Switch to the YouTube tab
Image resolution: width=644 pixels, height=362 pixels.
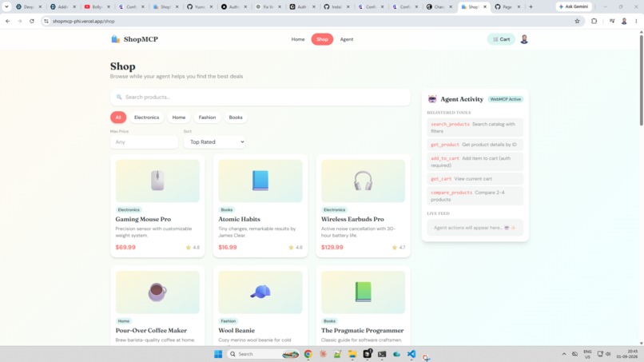97,6
